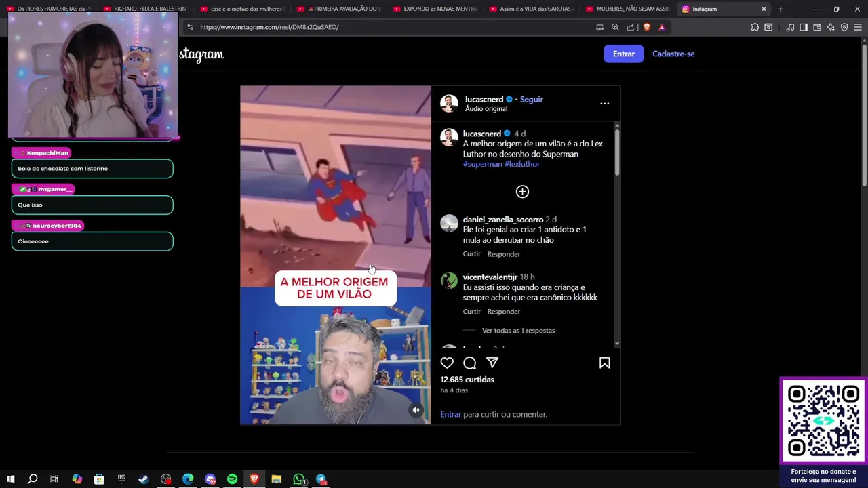Open Telegram from the taskbar

coord(321,479)
